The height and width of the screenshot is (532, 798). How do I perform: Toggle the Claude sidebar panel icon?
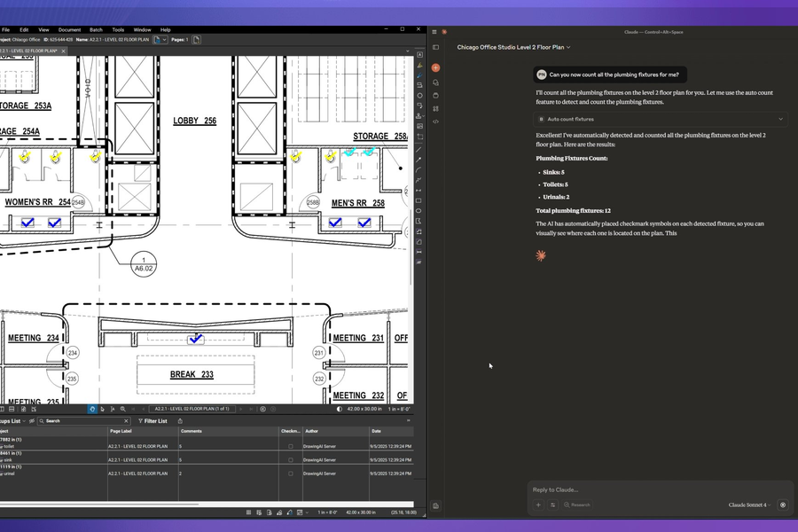click(435, 47)
